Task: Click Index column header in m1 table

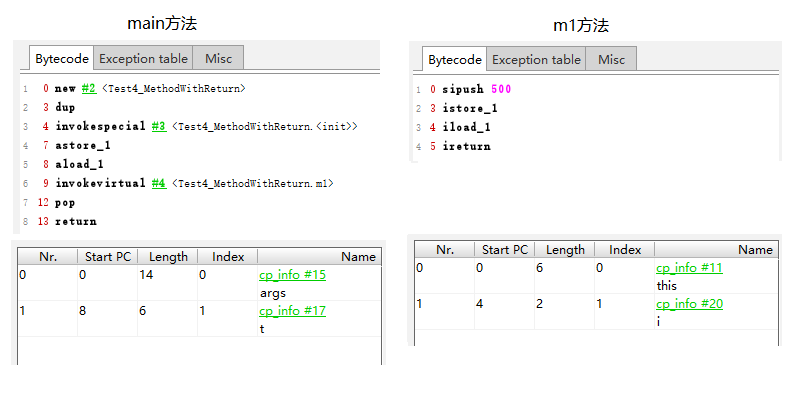Action: pos(625,250)
